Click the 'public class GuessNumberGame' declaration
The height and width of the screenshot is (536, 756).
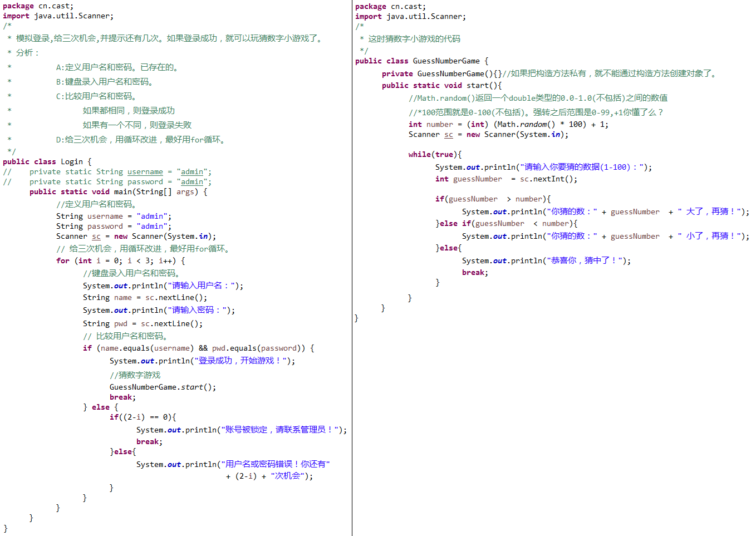click(421, 61)
